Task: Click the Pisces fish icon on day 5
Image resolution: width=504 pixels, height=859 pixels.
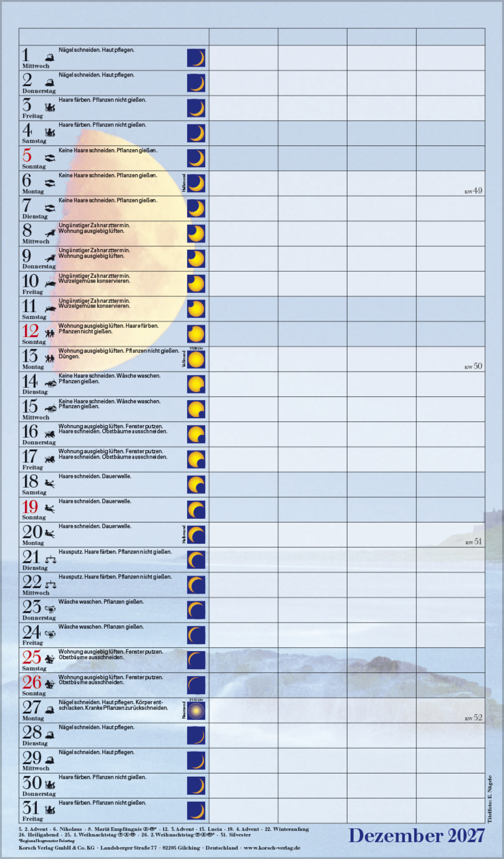Action: pyautogui.click(x=49, y=158)
